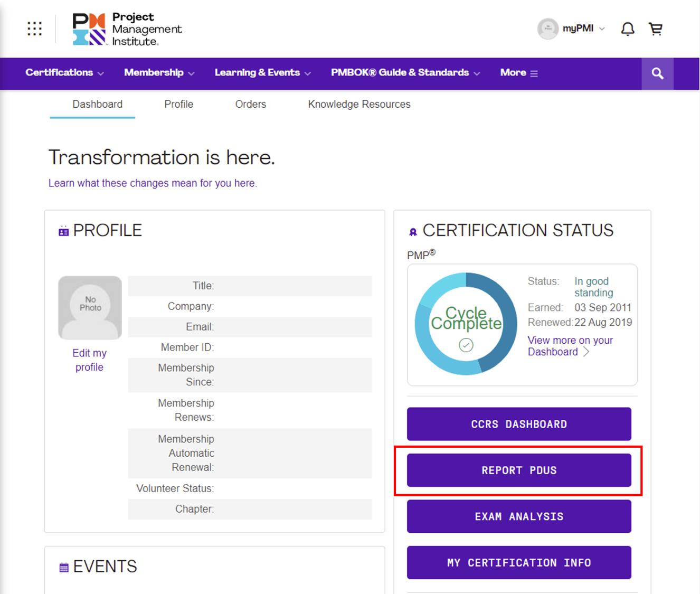Viewport: 700px width, 594px height.
Task: Click the Certification Status ribbon icon
Action: click(x=413, y=232)
